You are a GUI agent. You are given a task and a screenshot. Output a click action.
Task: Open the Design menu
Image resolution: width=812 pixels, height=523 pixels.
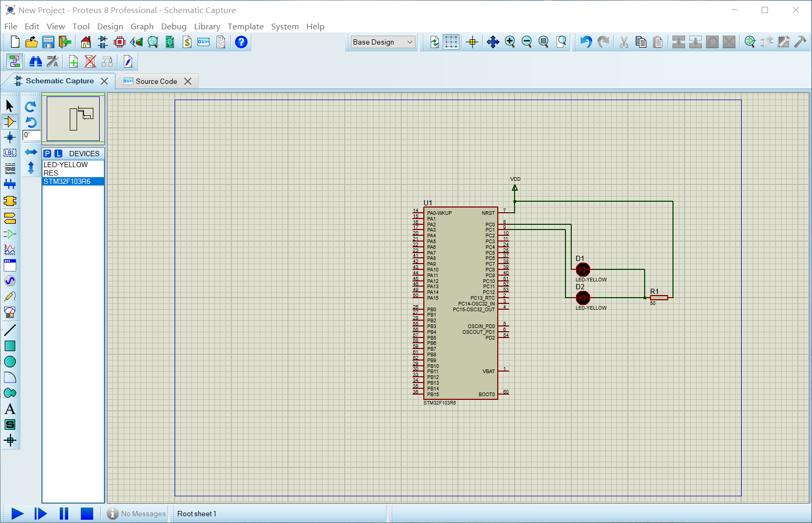coord(110,26)
